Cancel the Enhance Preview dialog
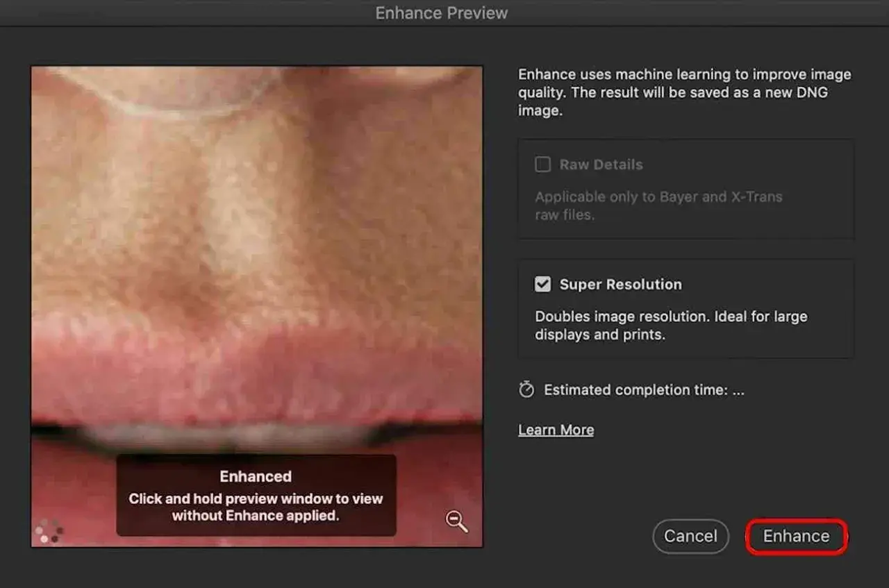 690,537
